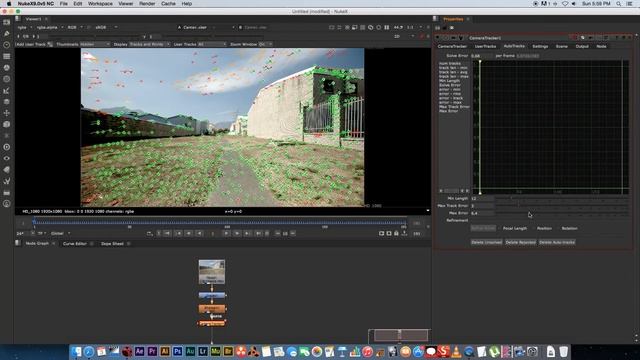Click Delete Unsolved button
Image resolution: width=640 pixels, height=360 pixels.
[487, 242]
